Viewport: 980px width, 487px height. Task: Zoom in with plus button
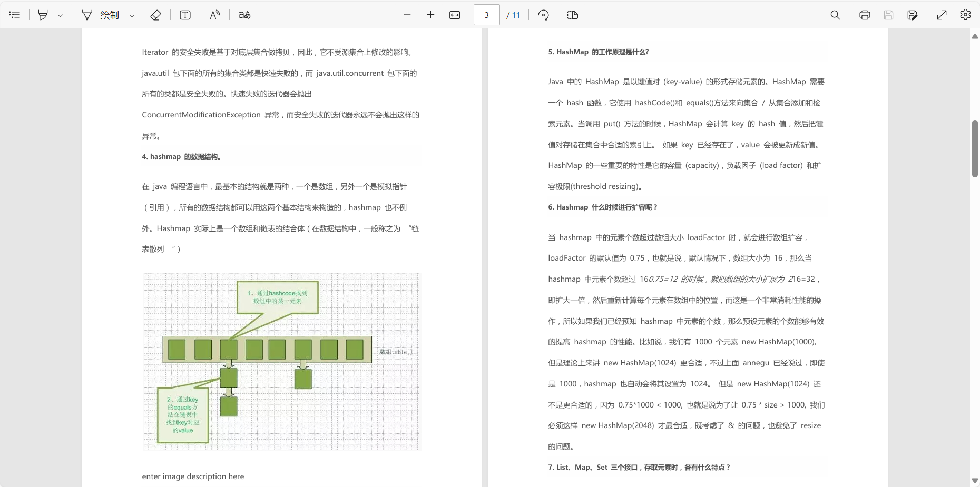430,15
